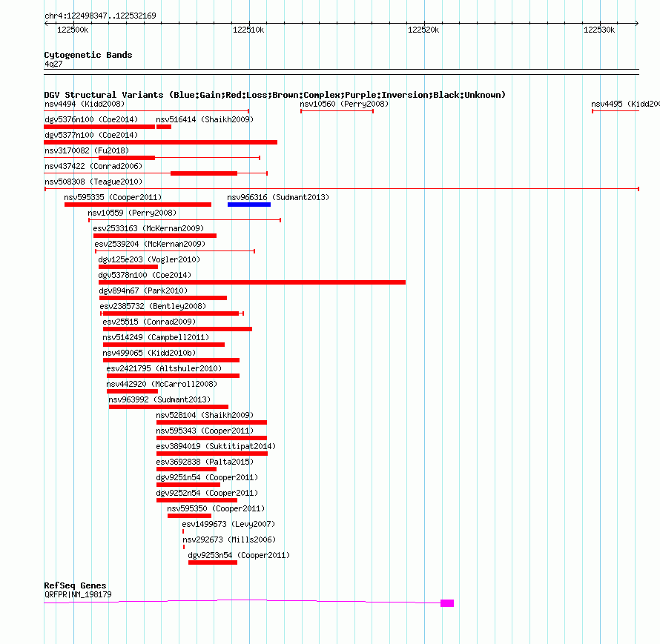Select the dgv5377n100 (Coe2014) label

91,135
